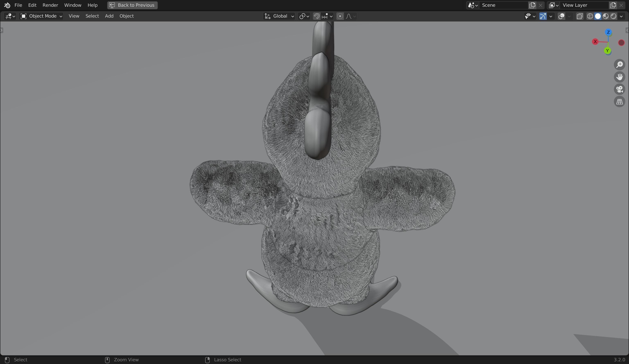The height and width of the screenshot is (364, 629).
Task: Open the Add menu in viewport header
Action: tap(109, 16)
